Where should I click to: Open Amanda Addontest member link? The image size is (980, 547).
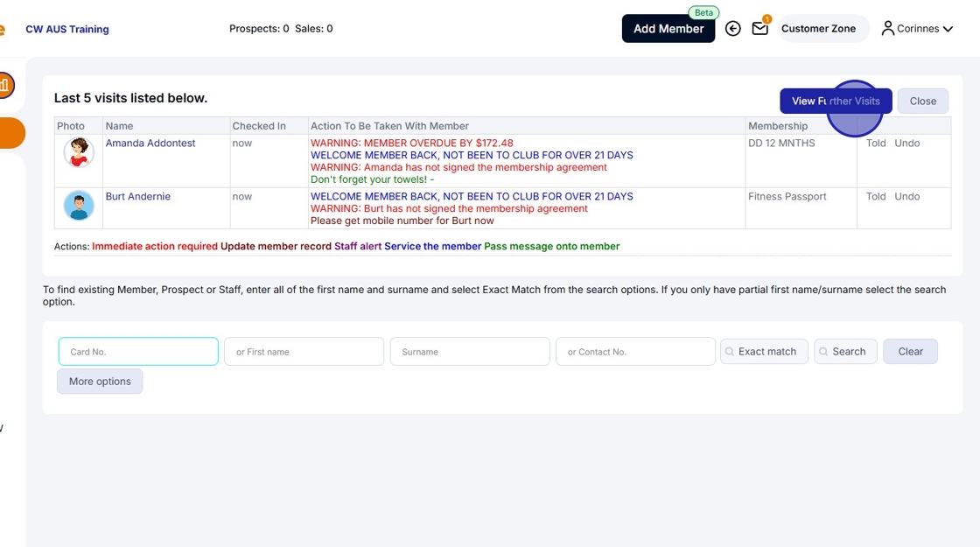point(150,144)
